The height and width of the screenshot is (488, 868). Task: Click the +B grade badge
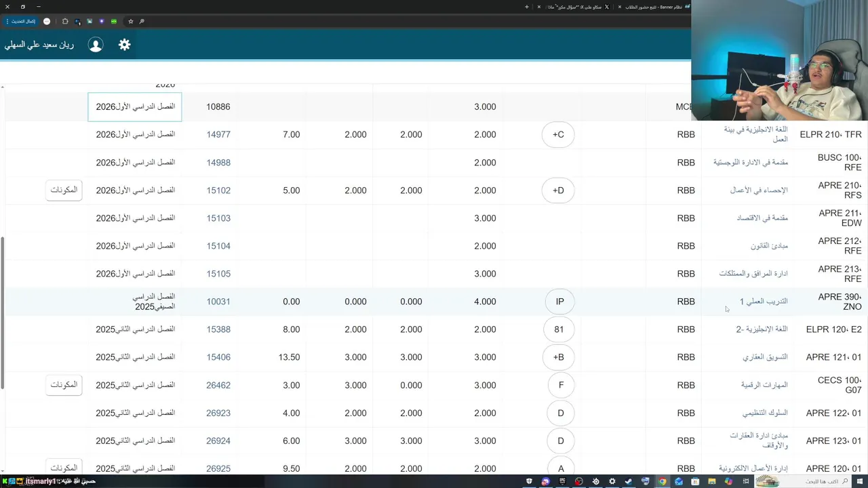[x=558, y=357]
